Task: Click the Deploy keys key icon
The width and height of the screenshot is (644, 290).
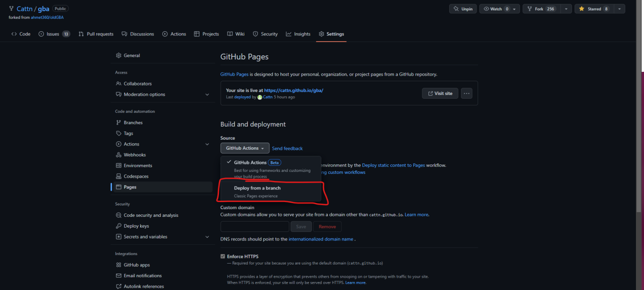Action: 119,226
